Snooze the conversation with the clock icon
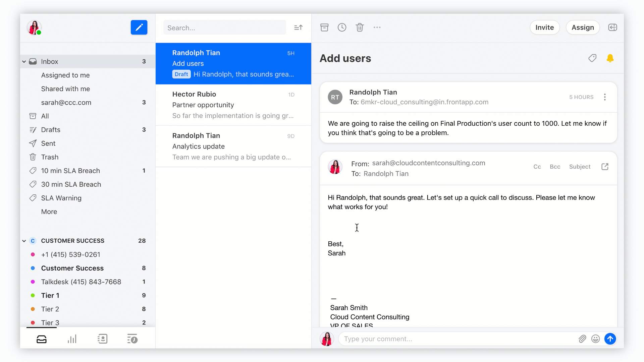The height and width of the screenshot is (362, 644). click(x=342, y=27)
